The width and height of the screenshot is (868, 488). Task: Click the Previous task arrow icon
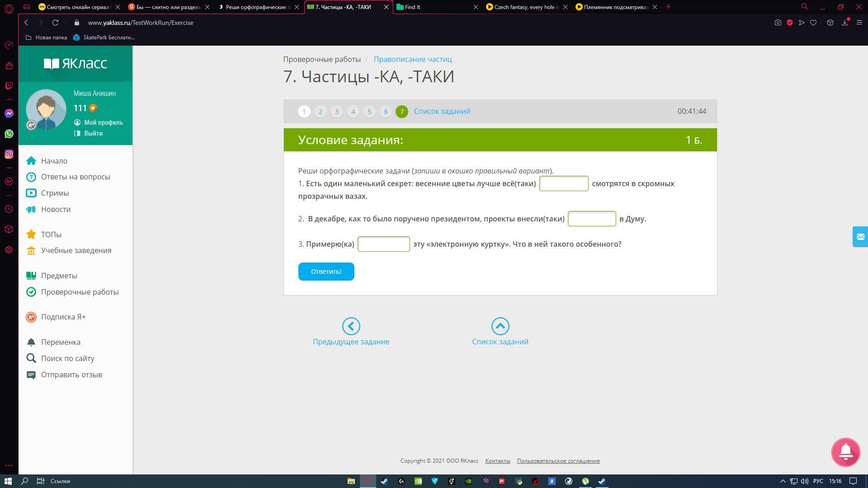[351, 326]
